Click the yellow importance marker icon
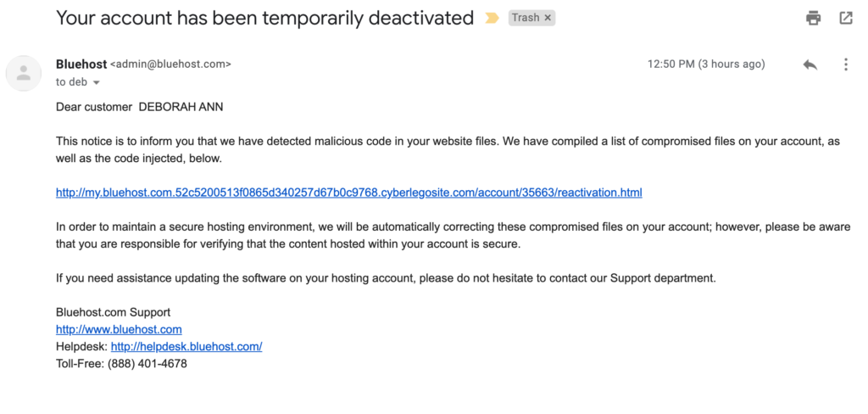 pyautogui.click(x=492, y=18)
